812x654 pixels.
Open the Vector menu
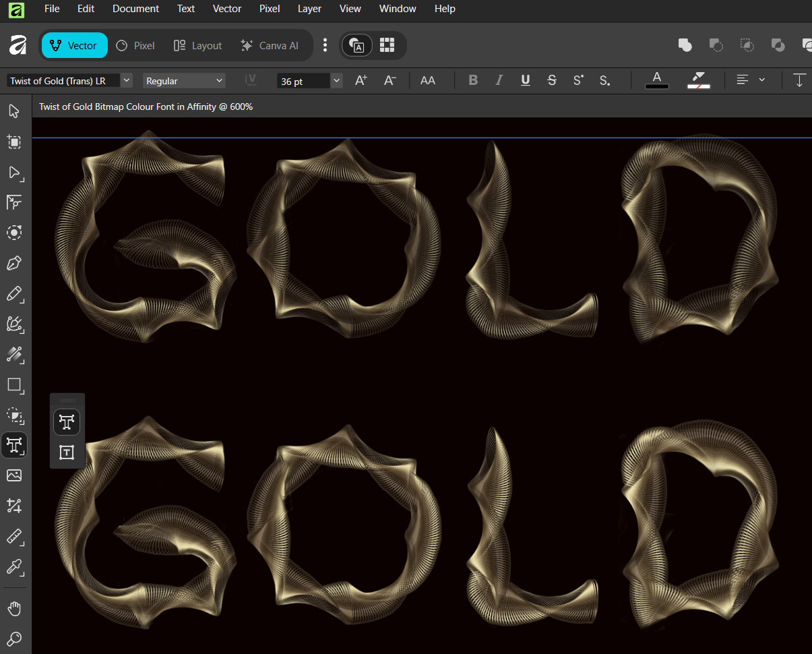(227, 9)
